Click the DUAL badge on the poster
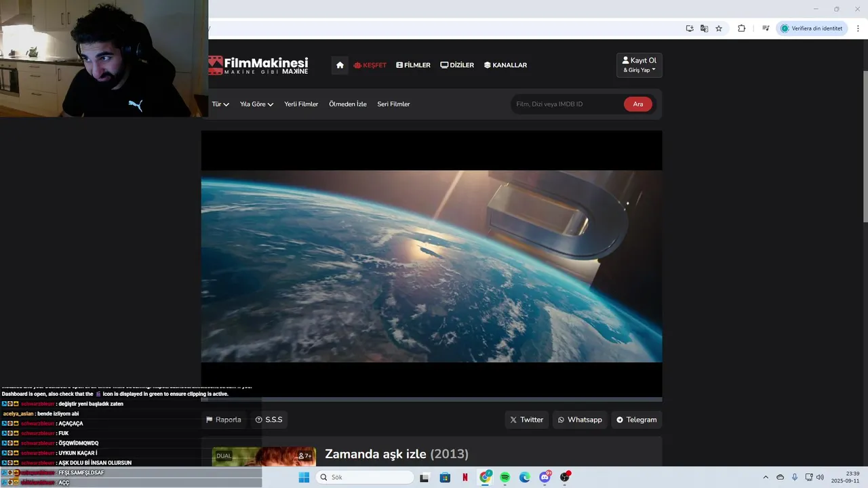 224,456
